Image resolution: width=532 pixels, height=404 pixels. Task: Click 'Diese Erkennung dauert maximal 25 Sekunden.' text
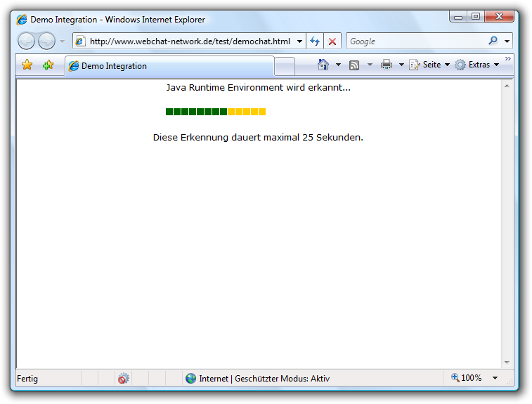(258, 138)
